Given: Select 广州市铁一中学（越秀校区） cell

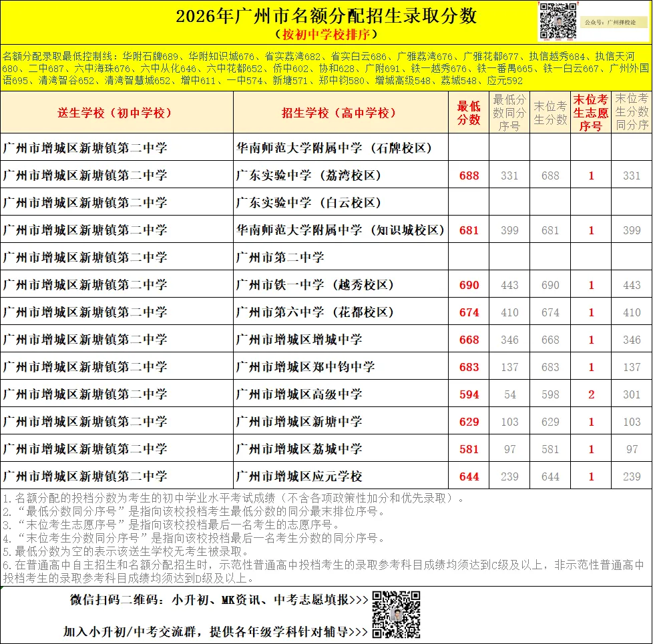Looking at the screenshot, I should point(341,284).
